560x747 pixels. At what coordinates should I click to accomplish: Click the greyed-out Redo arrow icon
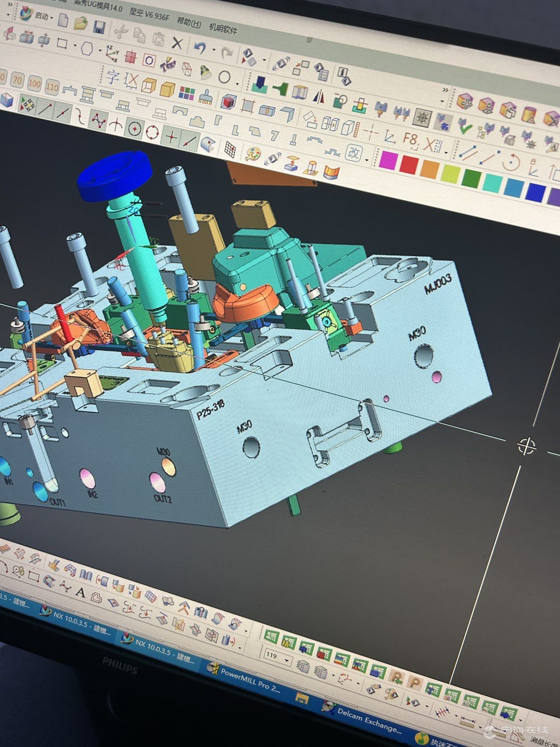pyautogui.click(x=227, y=52)
